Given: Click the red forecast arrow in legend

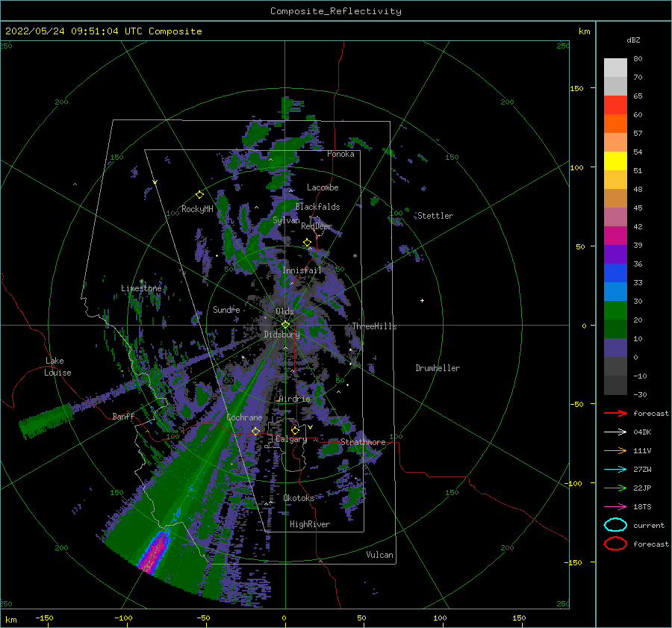Looking at the screenshot, I should [615, 413].
